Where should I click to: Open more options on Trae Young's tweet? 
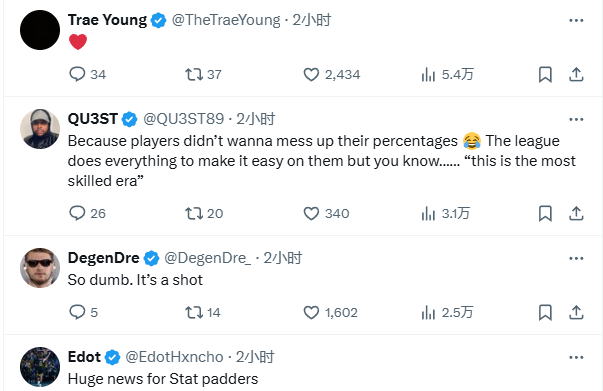pyautogui.click(x=576, y=20)
